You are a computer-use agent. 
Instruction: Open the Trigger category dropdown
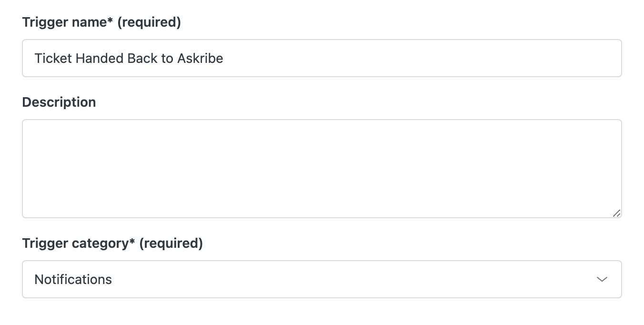pyautogui.click(x=322, y=279)
